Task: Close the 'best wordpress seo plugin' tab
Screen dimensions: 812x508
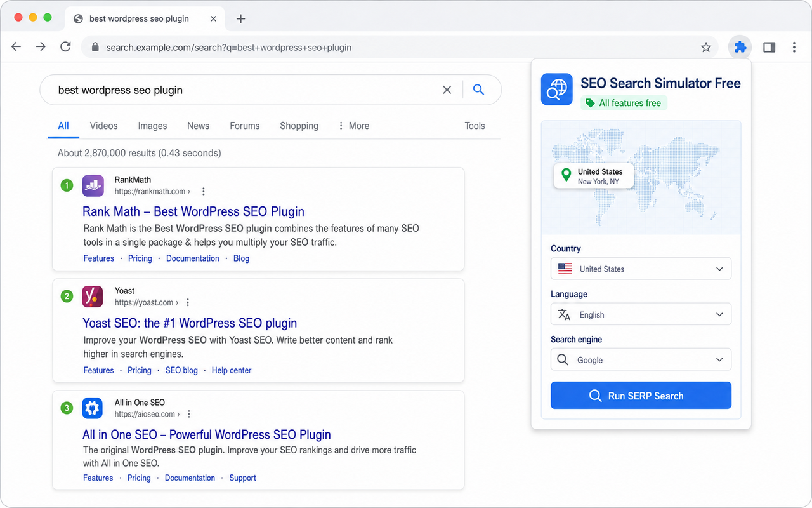Action: 213,18
